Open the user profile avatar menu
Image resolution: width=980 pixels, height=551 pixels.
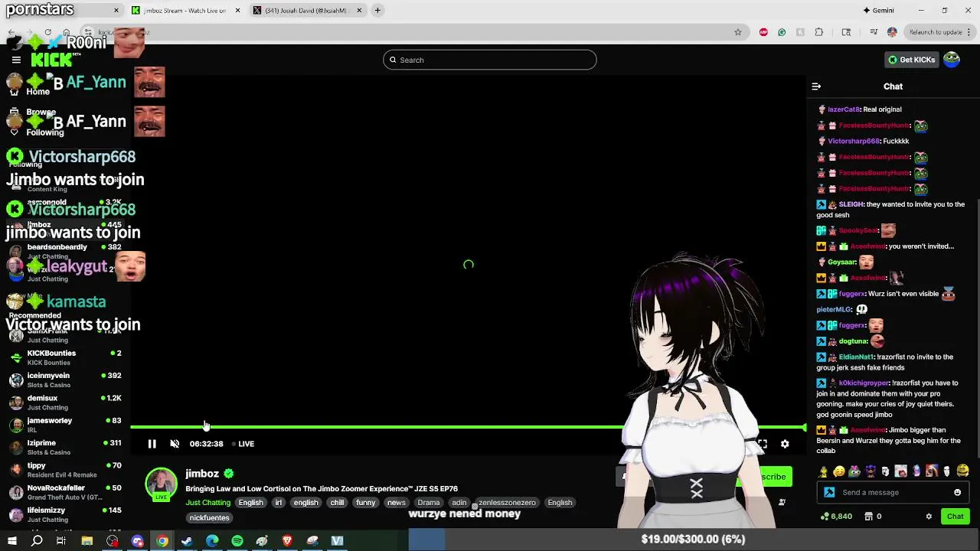[x=952, y=60]
